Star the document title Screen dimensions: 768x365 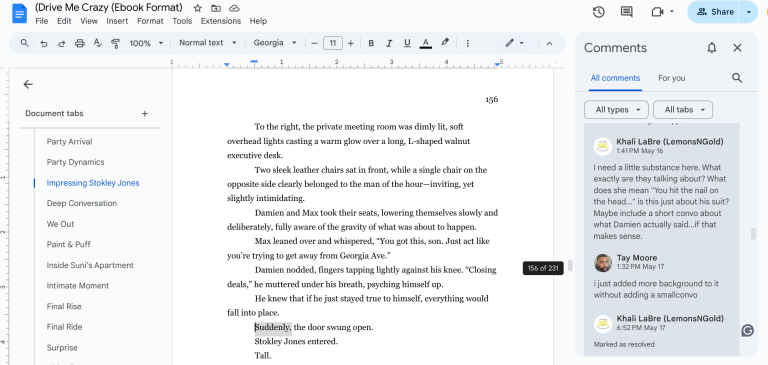point(197,8)
